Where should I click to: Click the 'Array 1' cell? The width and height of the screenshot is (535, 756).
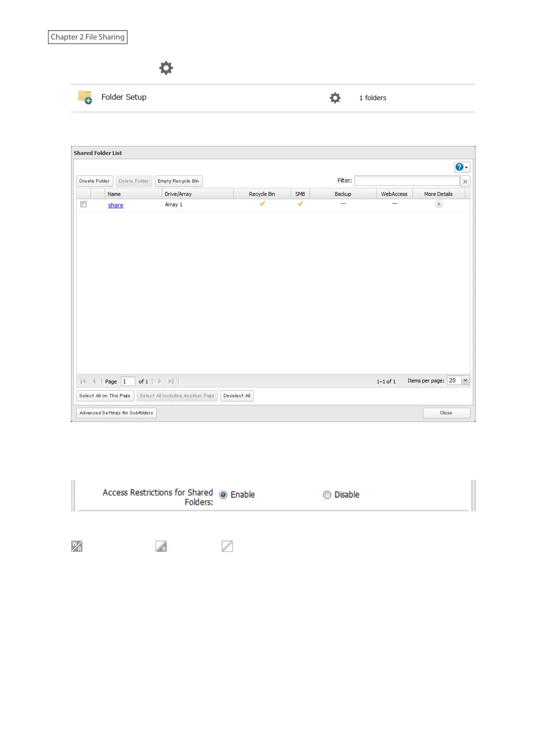(174, 204)
